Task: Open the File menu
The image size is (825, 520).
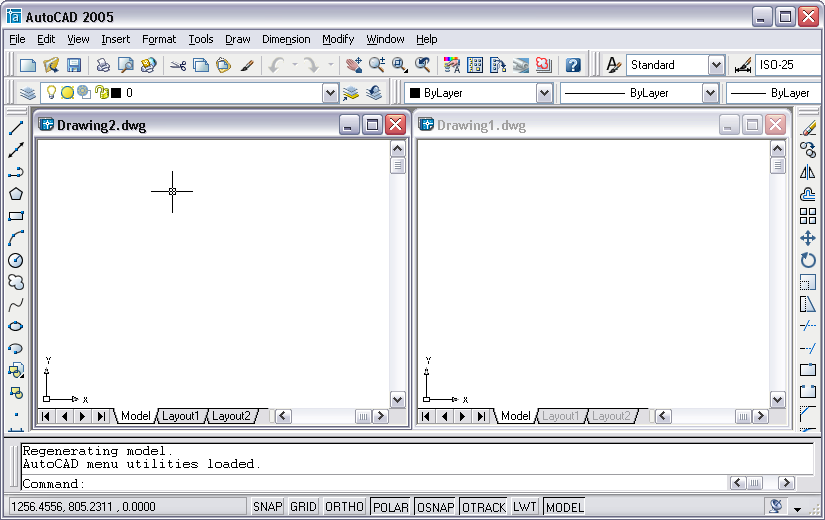Action: click(x=17, y=39)
